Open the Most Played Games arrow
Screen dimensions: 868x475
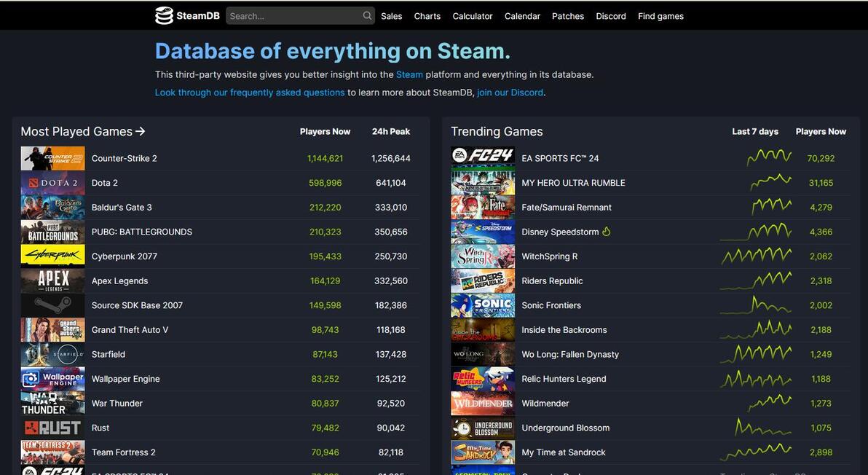pos(140,131)
